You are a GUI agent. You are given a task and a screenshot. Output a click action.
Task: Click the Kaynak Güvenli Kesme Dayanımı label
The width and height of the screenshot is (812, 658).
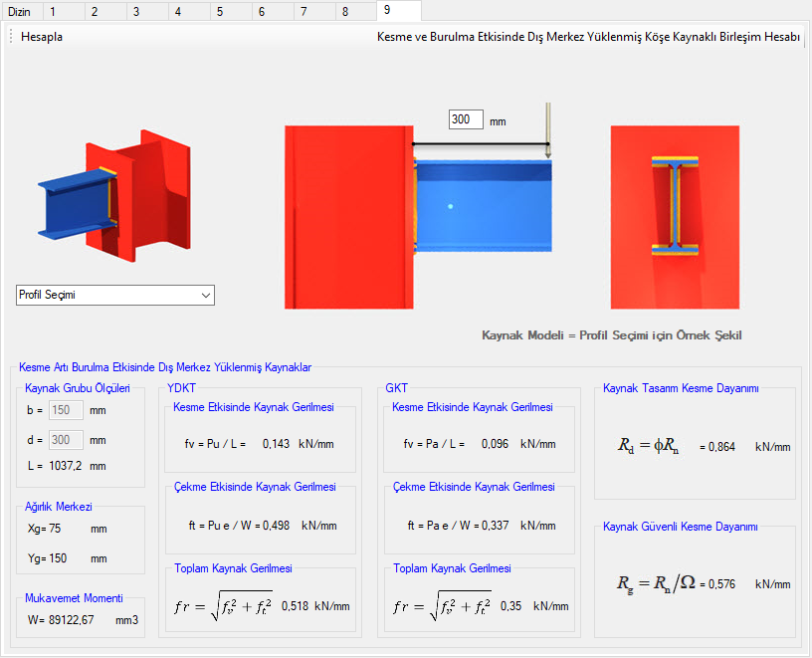(681, 527)
